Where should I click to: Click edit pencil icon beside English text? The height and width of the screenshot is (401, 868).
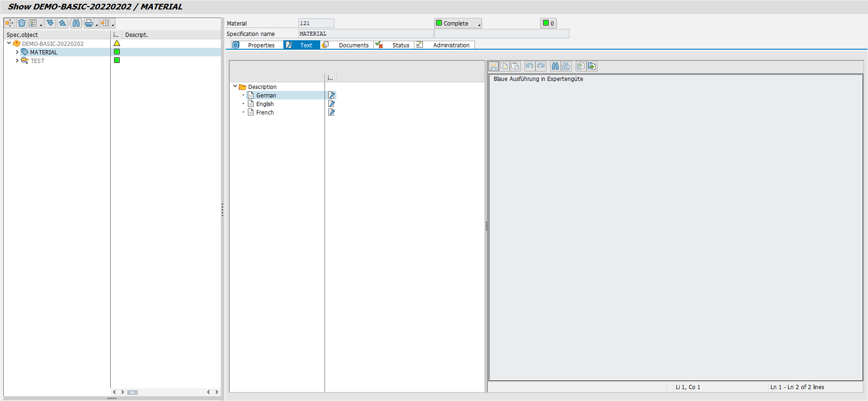[x=332, y=104]
